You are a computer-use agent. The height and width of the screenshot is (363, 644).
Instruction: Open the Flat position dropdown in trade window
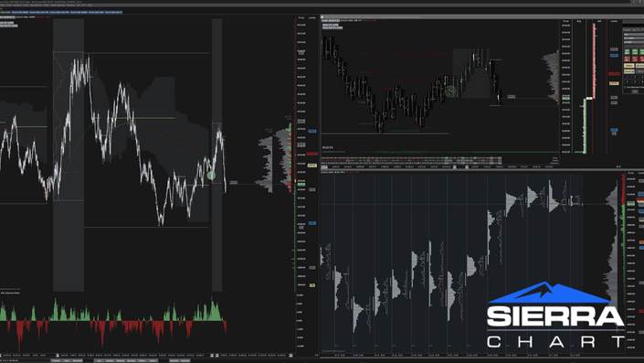pyautogui.click(x=634, y=35)
